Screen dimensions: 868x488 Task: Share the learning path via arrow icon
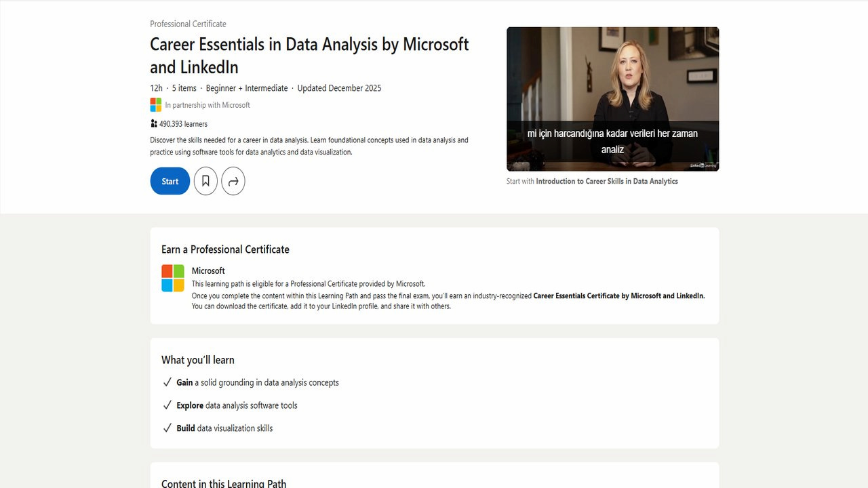click(233, 181)
